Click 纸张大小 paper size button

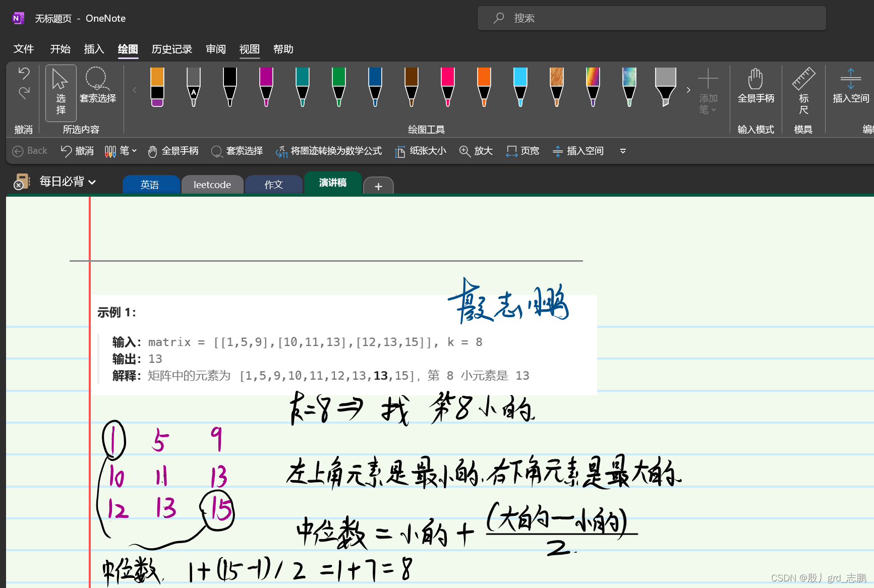(421, 151)
